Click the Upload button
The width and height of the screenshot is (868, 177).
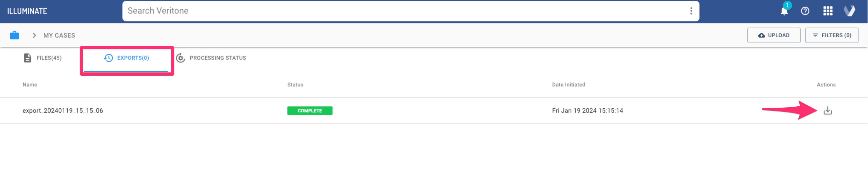pos(774,35)
